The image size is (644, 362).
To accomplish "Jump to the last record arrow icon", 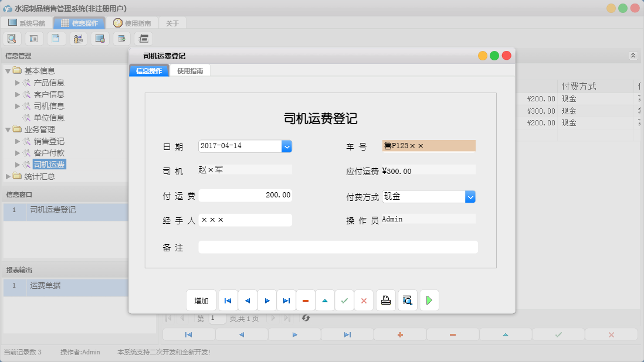I will click(x=286, y=300).
